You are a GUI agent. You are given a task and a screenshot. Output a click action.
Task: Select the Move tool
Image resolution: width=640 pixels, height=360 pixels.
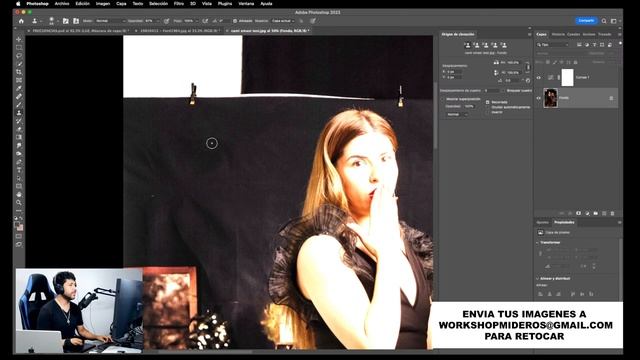pos(19,39)
